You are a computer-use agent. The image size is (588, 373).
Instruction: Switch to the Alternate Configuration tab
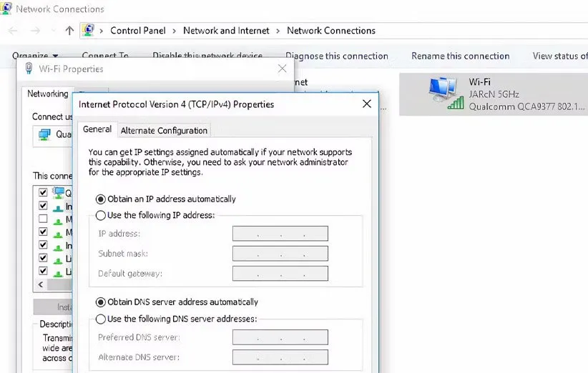click(164, 130)
